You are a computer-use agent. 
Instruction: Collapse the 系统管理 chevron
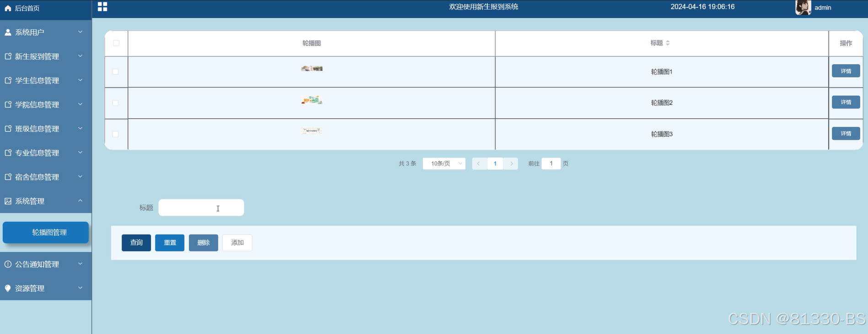[81, 201]
